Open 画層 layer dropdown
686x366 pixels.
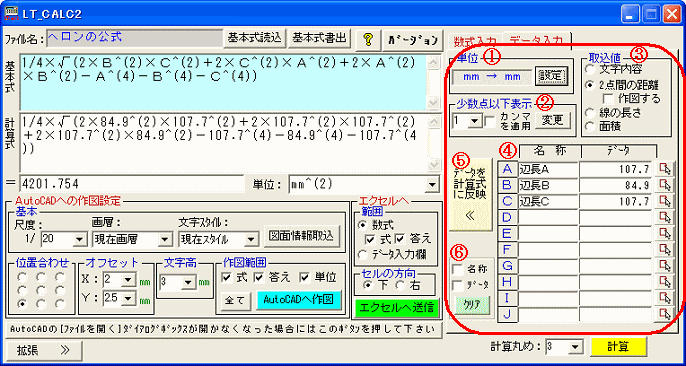click(x=165, y=239)
